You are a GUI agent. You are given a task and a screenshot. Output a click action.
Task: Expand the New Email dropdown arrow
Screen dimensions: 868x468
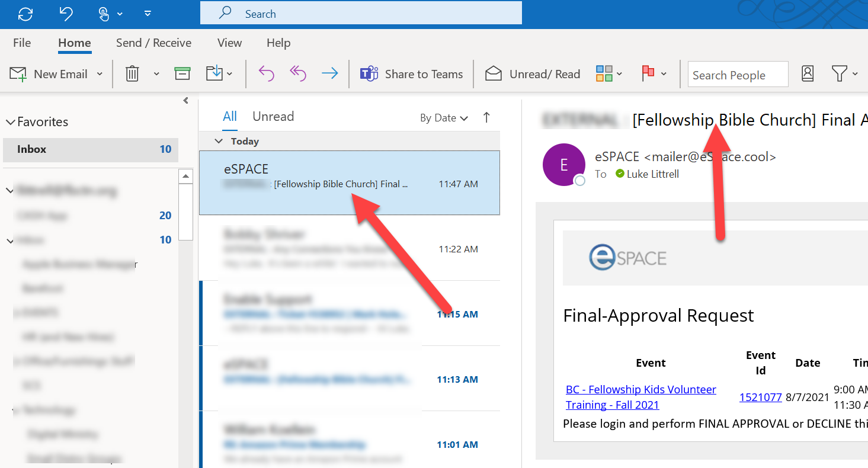[100, 74]
